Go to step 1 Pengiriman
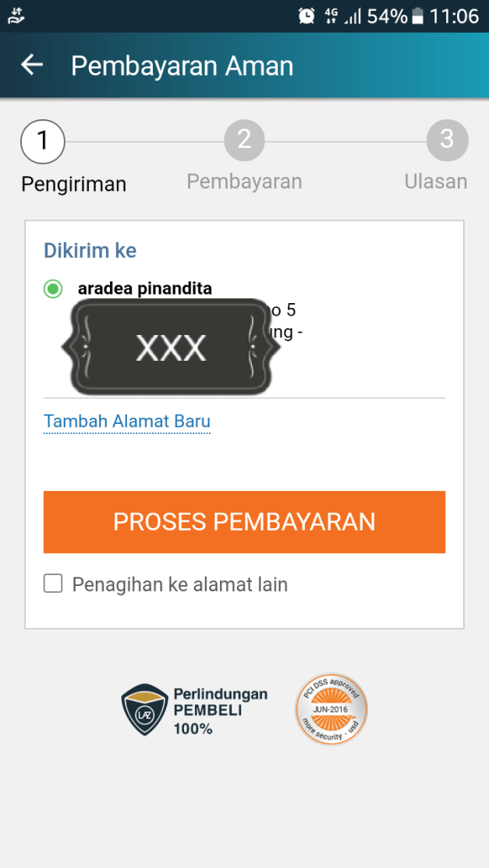This screenshot has height=868, width=489. click(x=43, y=141)
